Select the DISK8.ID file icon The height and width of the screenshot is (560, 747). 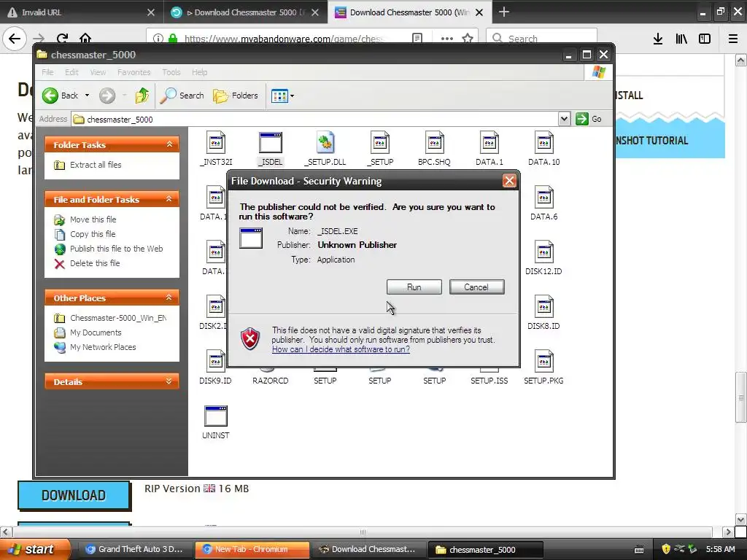[x=544, y=307]
